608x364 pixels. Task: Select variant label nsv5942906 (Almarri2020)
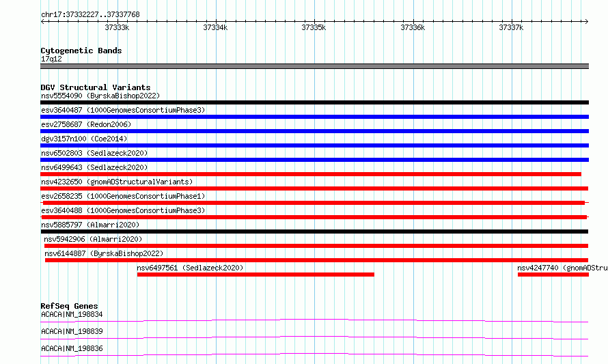pyautogui.click(x=93, y=239)
